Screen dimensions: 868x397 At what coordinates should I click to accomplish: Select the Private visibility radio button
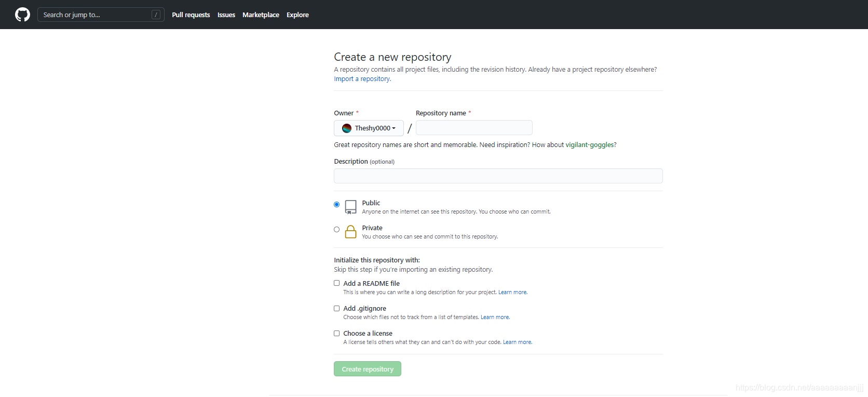click(336, 229)
